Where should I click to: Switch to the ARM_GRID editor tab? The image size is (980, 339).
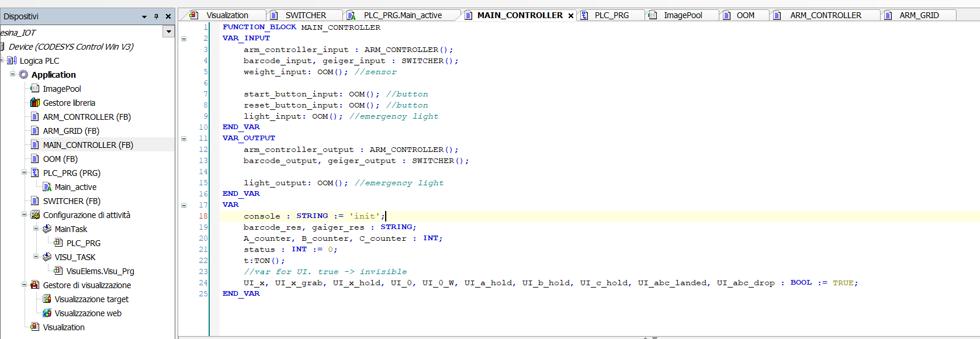[x=919, y=15]
